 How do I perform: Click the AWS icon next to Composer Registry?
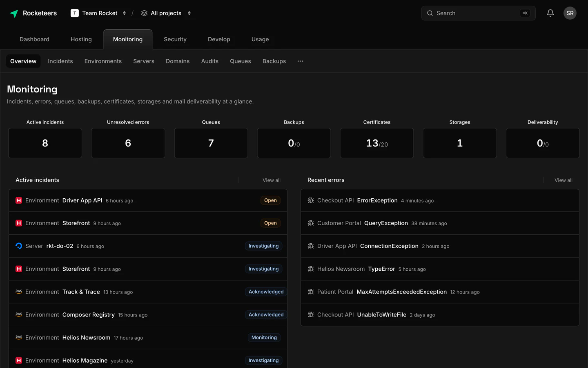point(19,314)
